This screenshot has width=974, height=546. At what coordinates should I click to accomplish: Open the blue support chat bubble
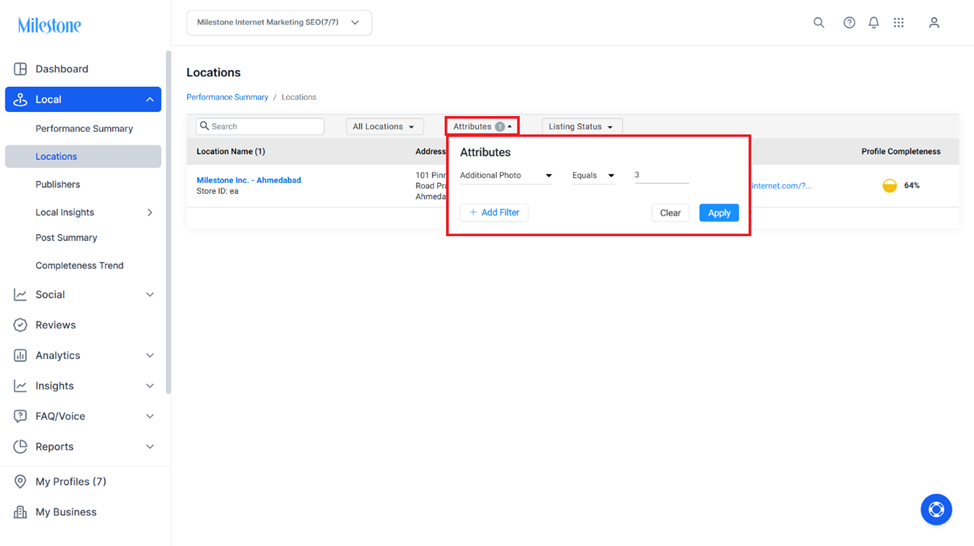click(x=936, y=509)
